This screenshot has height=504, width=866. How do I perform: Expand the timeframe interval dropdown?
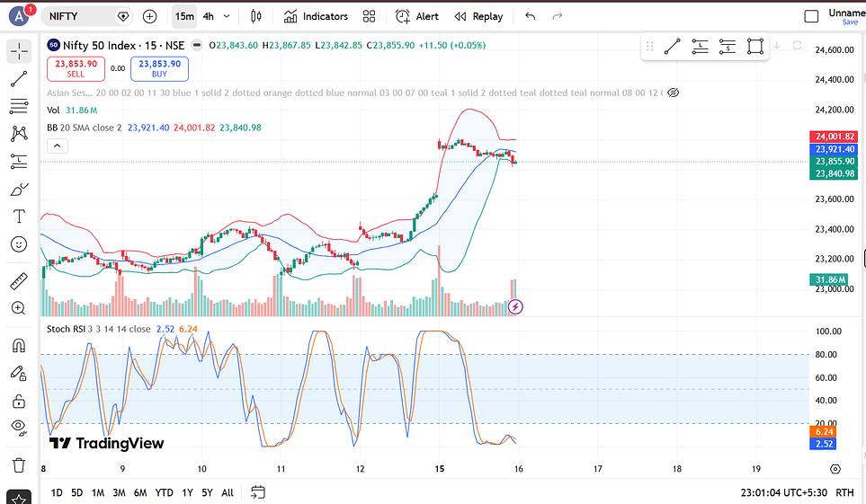coord(227,16)
